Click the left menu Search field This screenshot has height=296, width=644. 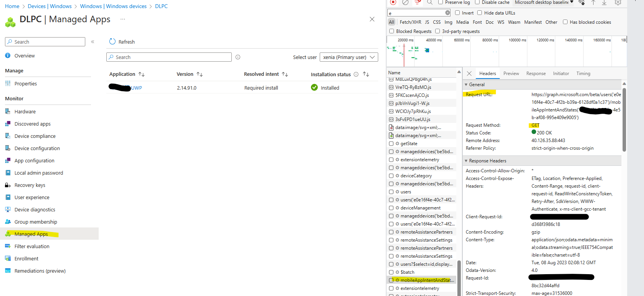click(45, 42)
